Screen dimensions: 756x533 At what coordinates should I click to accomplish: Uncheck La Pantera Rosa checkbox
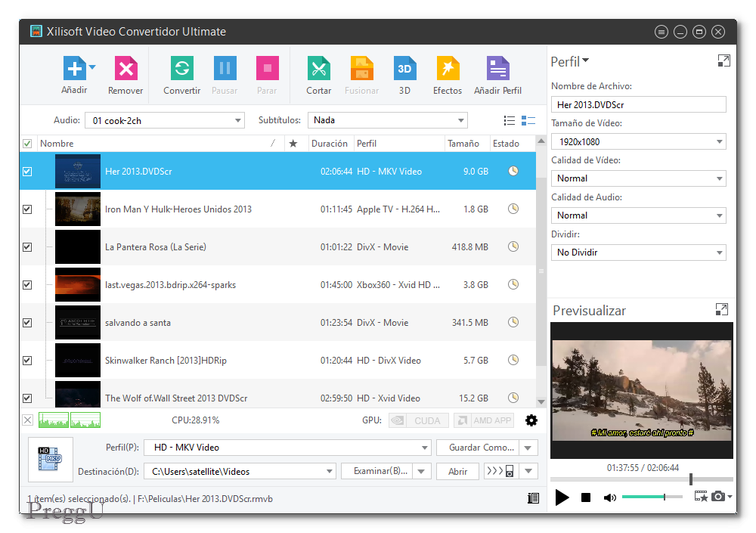point(27,247)
